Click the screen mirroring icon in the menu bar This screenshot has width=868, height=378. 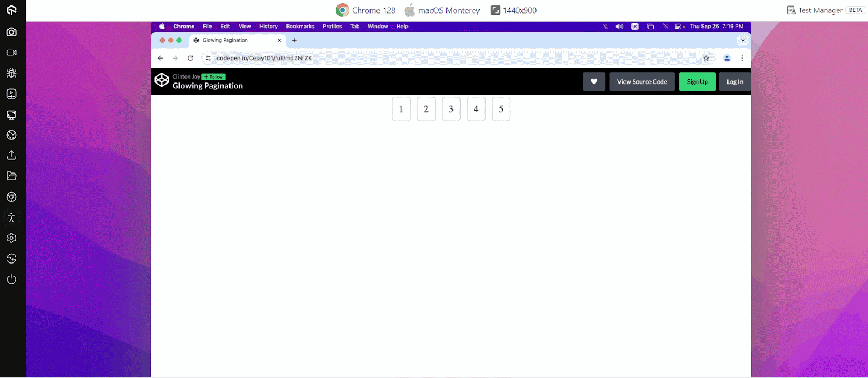(x=650, y=26)
